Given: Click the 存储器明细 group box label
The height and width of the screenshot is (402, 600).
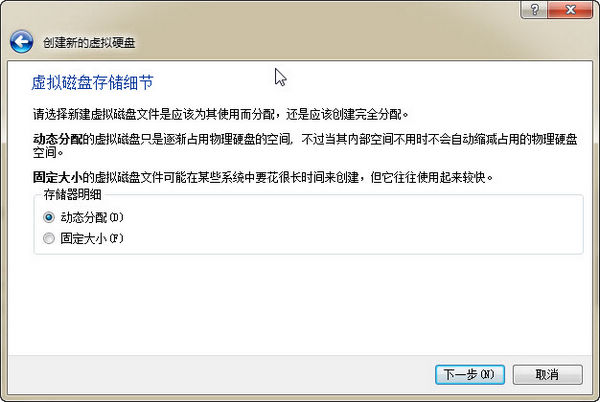Looking at the screenshot, I should pyautogui.click(x=72, y=195).
